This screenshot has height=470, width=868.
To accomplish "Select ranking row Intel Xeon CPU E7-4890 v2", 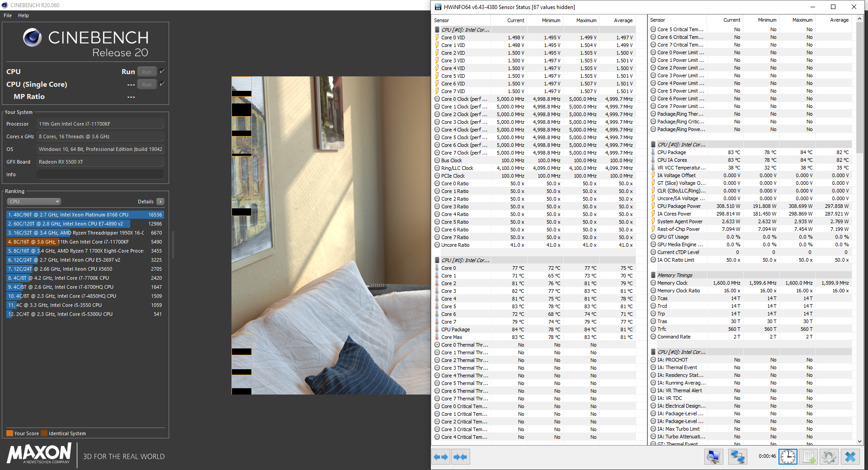I will tap(85, 224).
